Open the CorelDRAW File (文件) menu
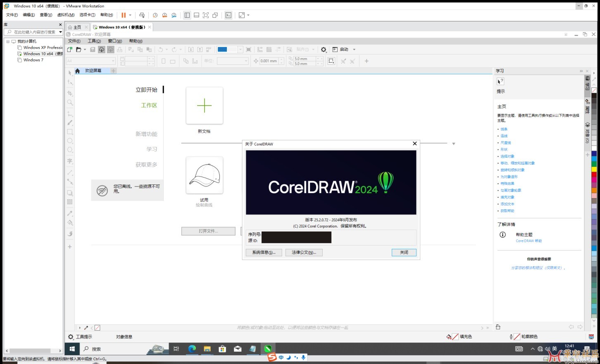This screenshot has height=364, width=600. point(74,41)
